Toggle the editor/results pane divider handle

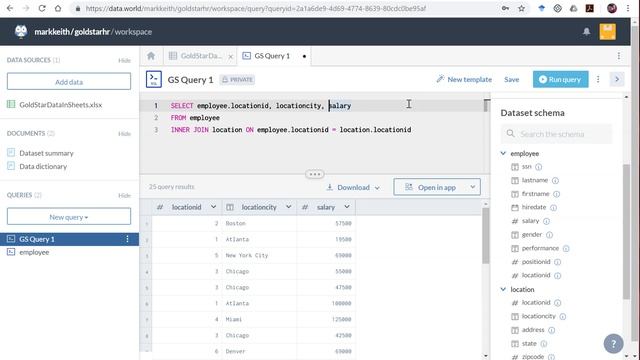pos(315,174)
